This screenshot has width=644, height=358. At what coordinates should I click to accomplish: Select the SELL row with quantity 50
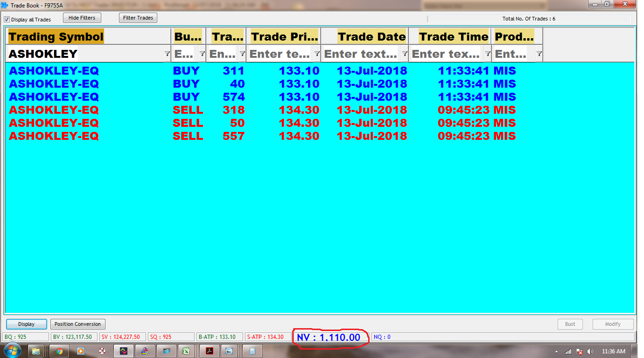pyautogui.click(x=320, y=123)
